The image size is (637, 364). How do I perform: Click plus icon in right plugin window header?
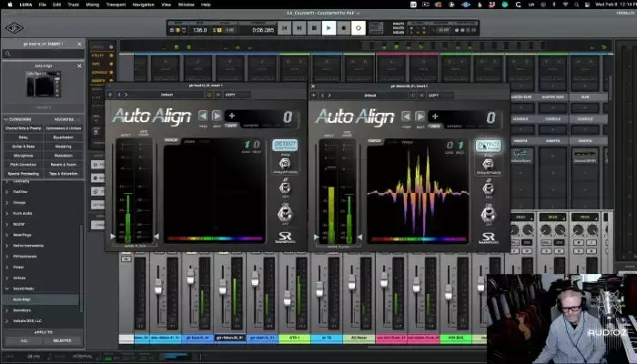coord(313,96)
